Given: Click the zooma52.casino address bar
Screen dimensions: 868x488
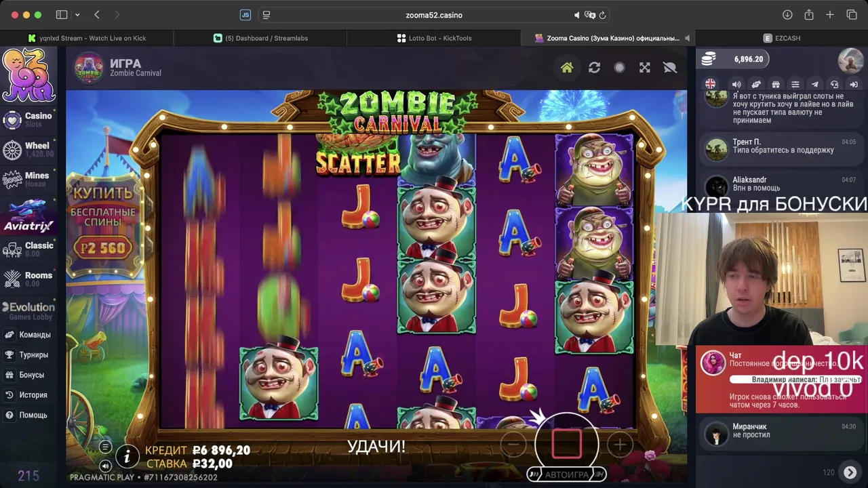Looking at the screenshot, I should click(434, 15).
